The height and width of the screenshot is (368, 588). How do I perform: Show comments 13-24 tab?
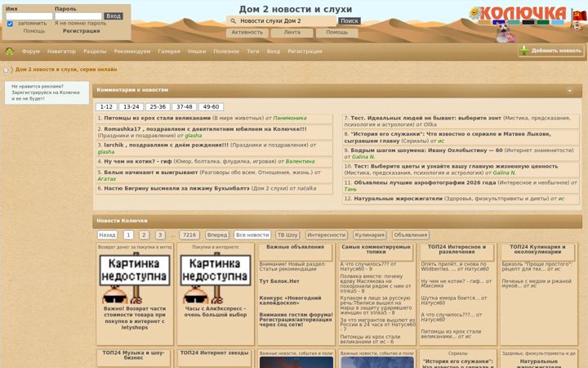(x=131, y=107)
